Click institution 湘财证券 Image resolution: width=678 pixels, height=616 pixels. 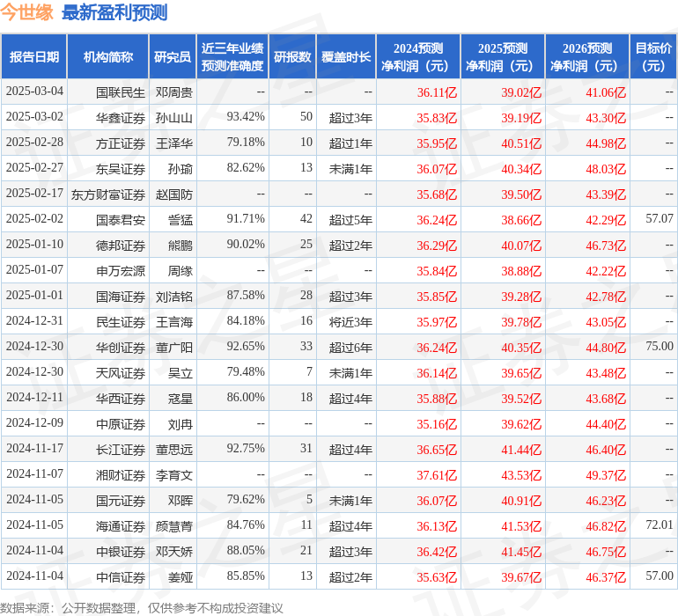click(121, 475)
